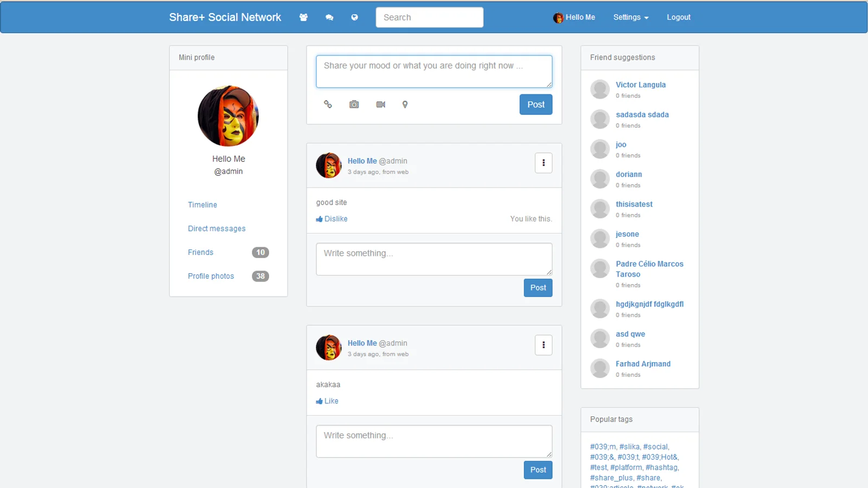Open the messages chat bubbles icon

click(x=329, y=17)
